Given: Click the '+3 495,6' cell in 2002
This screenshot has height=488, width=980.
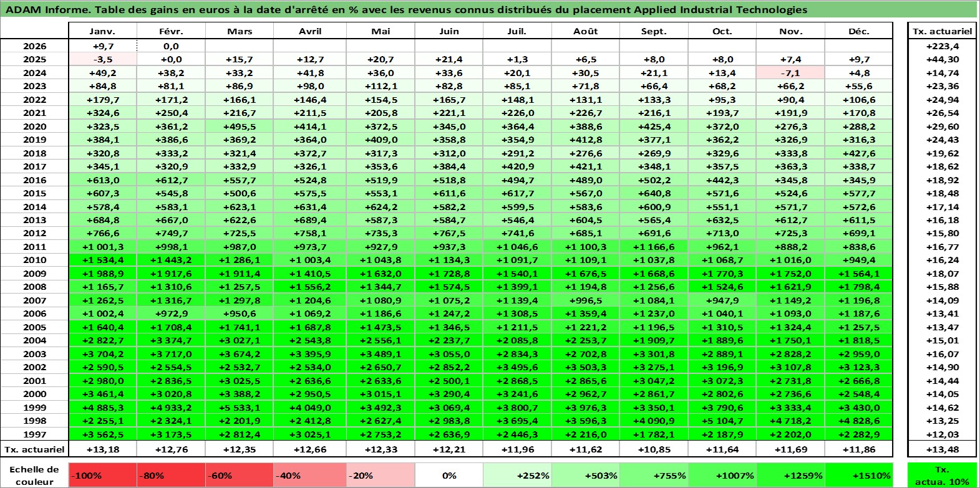Looking at the screenshot, I should coord(517,367).
